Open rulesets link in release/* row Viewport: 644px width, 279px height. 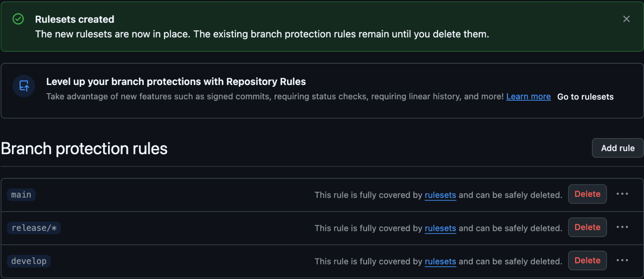(x=440, y=228)
